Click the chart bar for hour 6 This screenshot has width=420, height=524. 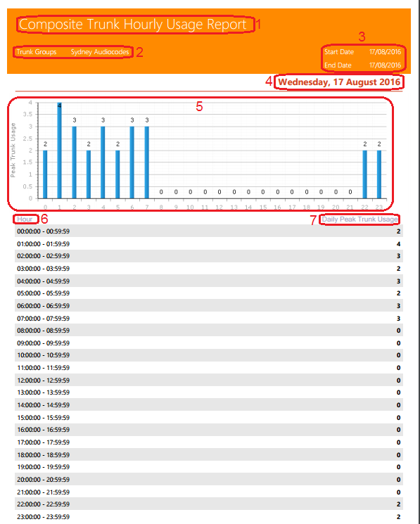pyautogui.click(x=132, y=162)
